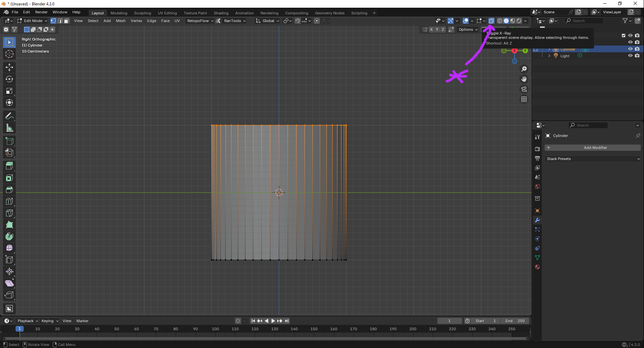Select the Inset Faces tool

(9, 178)
